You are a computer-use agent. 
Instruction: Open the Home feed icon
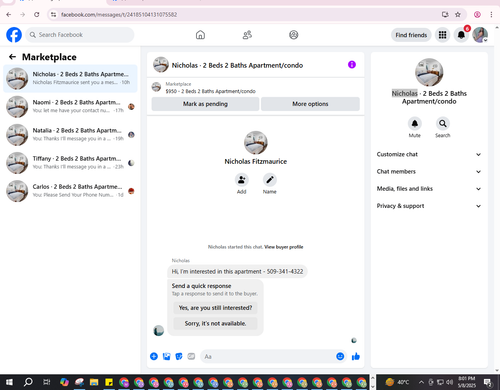click(x=200, y=35)
